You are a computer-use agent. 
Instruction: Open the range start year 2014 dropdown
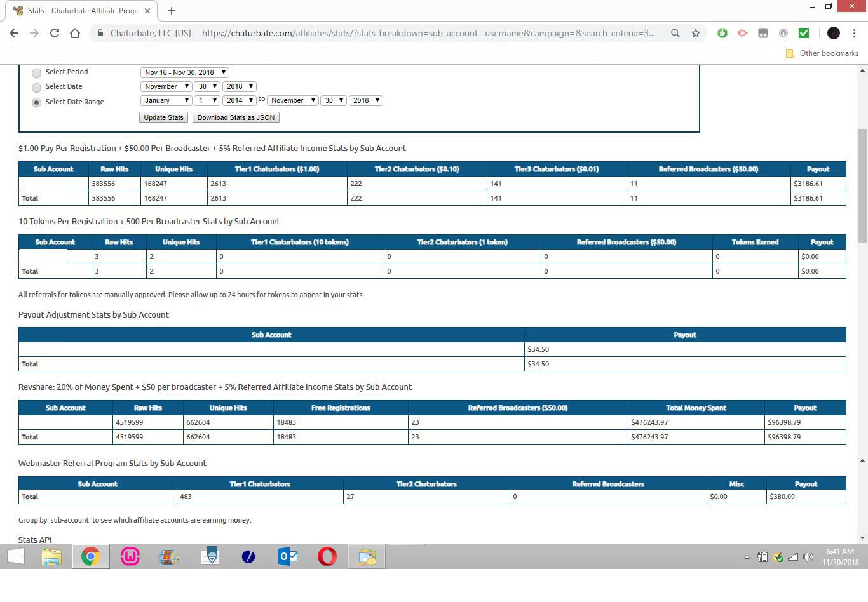(x=239, y=100)
